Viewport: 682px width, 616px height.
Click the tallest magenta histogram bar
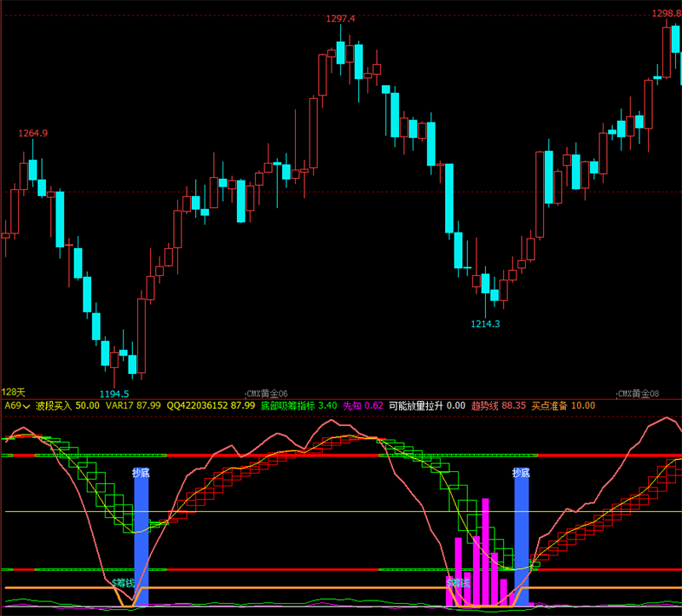click(x=485, y=551)
